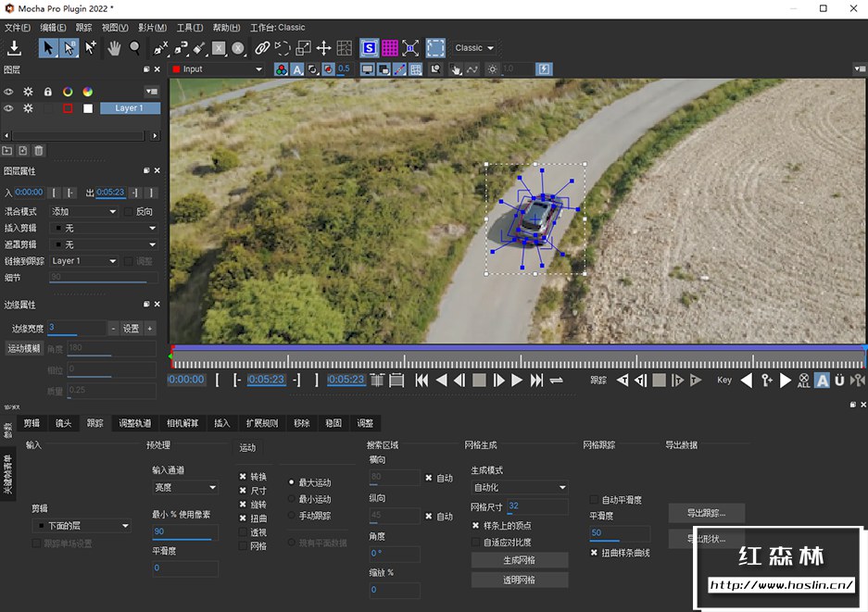Open the 文件 menu
This screenshot has height=612, width=868.
click(18, 28)
